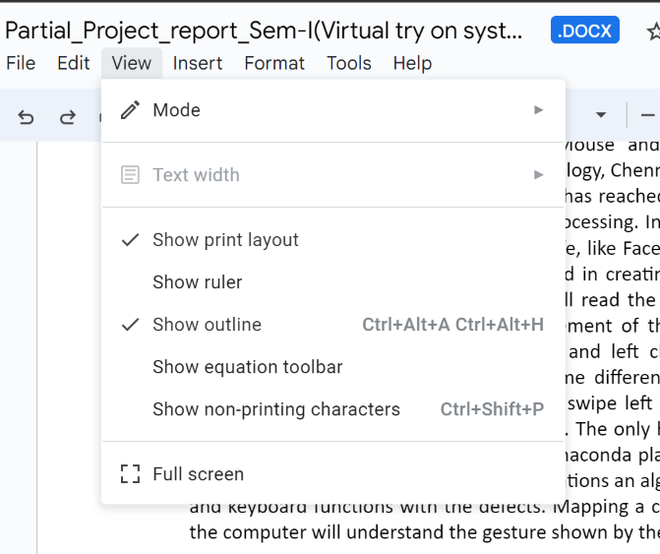
Task: Star the document with the star icon
Action: pos(654,32)
